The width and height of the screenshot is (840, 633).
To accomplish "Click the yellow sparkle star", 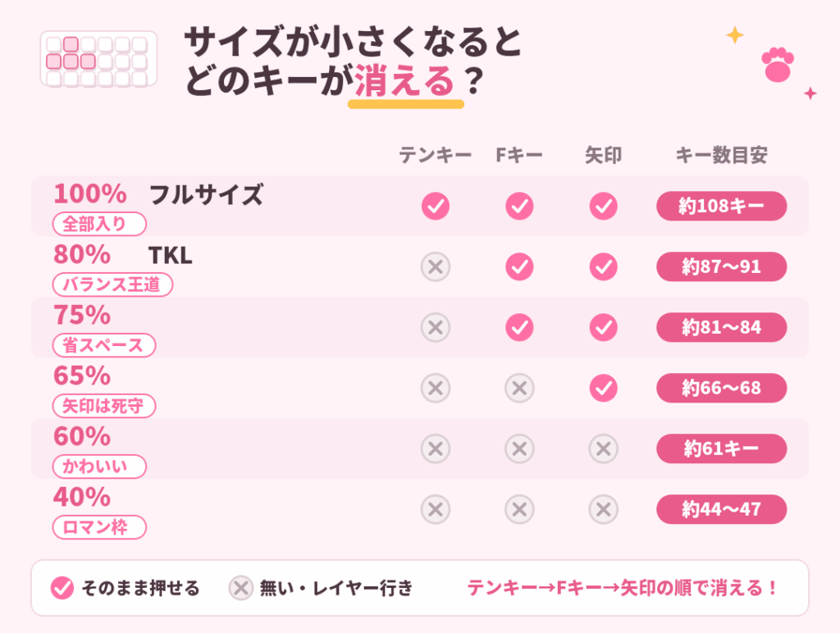I will tap(734, 35).
